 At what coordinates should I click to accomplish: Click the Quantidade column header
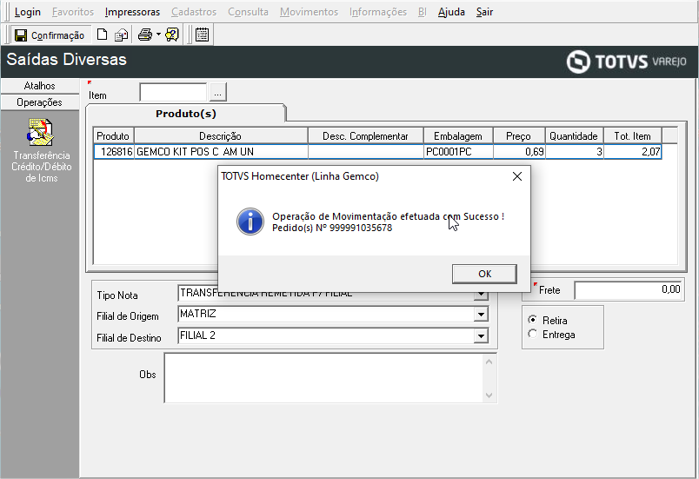(574, 136)
